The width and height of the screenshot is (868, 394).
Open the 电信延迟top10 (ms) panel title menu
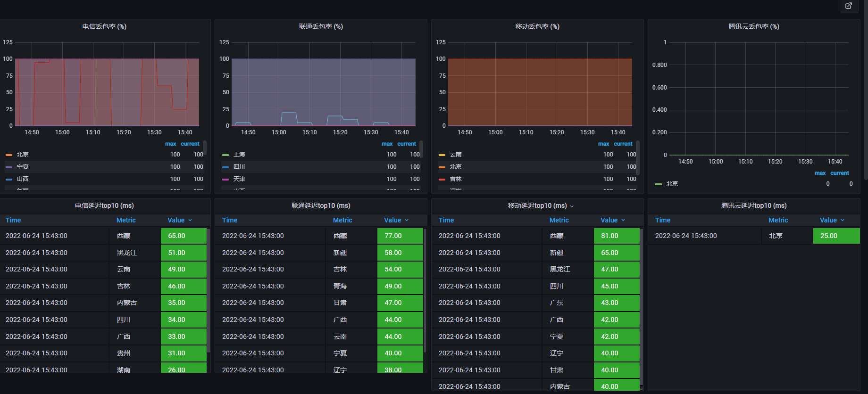(104, 205)
